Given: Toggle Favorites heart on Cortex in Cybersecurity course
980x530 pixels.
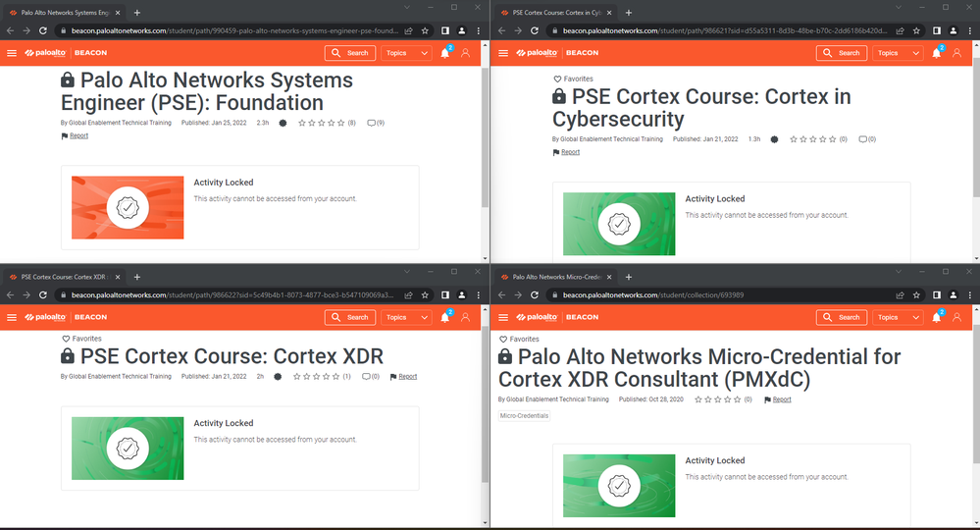Looking at the screenshot, I should point(558,79).
